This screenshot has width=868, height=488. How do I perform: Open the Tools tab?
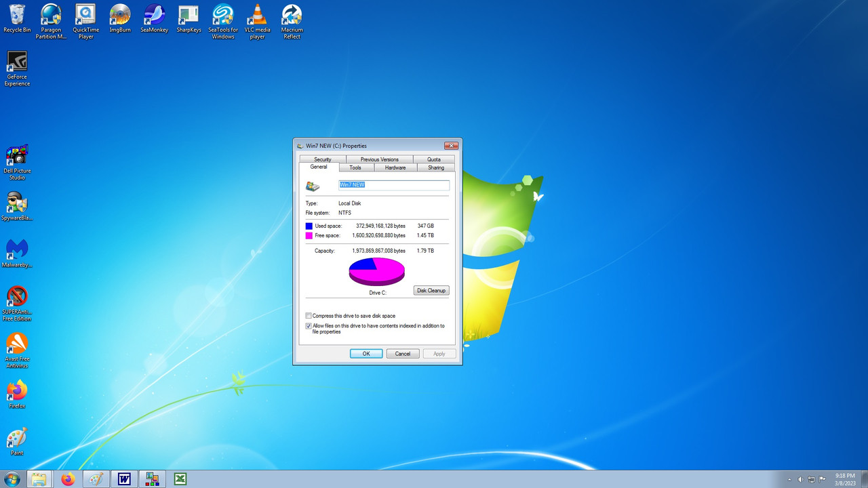[x=355, y=167]
